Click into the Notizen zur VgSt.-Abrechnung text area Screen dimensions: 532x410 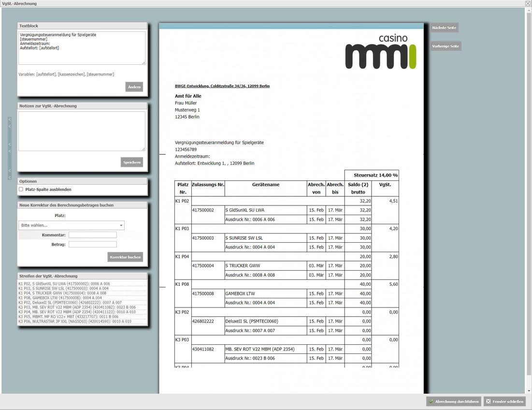(x=82, y=131)
